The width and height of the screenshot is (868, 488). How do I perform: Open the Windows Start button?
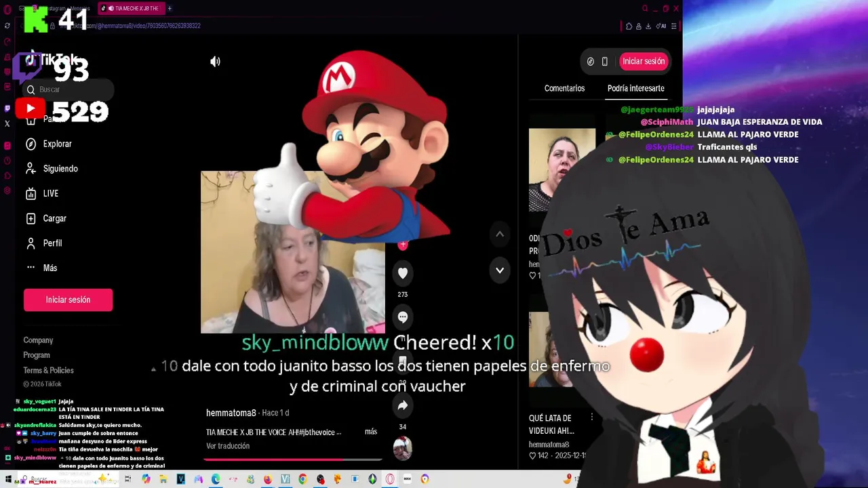9,479
